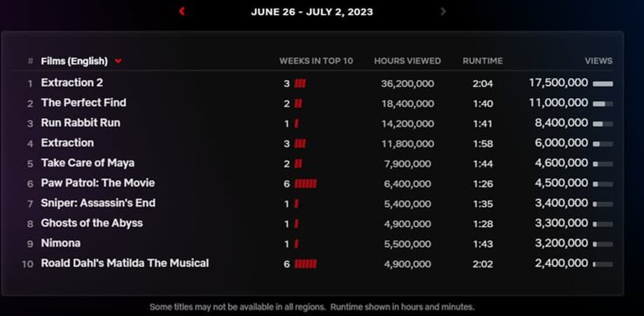Click the Runtime column header

[482, 61]
